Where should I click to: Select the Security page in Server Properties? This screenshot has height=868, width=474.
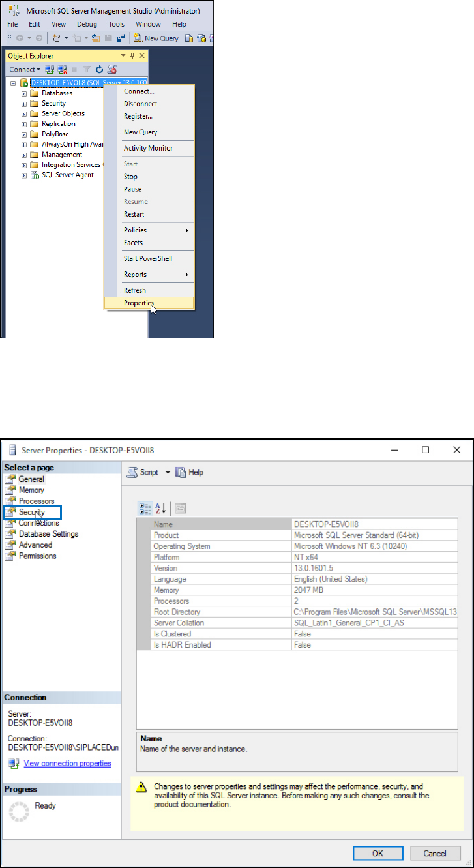[32, 513]
